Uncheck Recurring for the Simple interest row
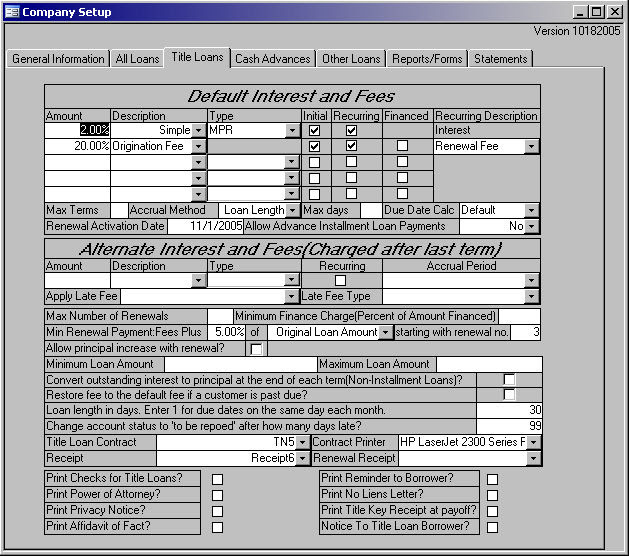The width and height of the screenshot is (629, 556). point(351,130)
